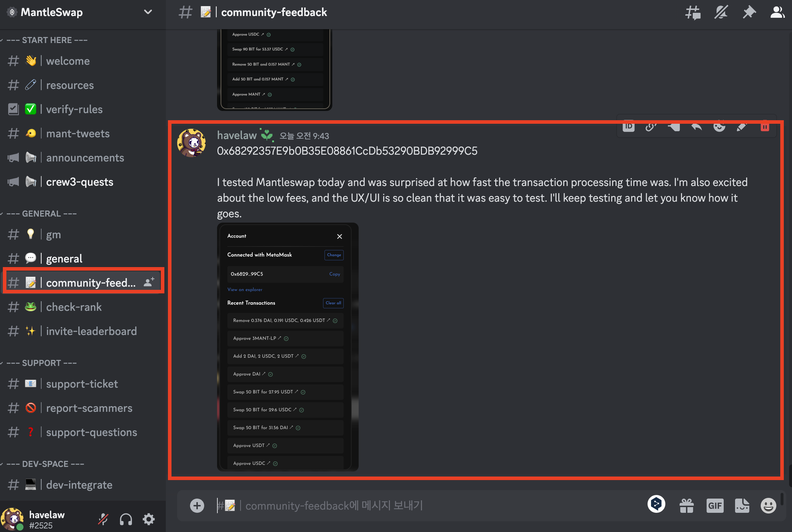Add a reaction to the message
The width and height of the screenshot is (792, 532).
[x=719, y=126]
